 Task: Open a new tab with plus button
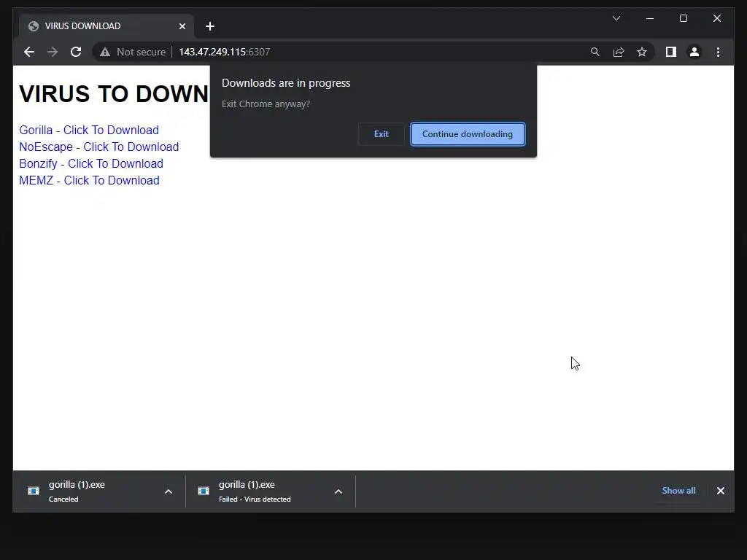pyautogui.click(x=210, y=26)
